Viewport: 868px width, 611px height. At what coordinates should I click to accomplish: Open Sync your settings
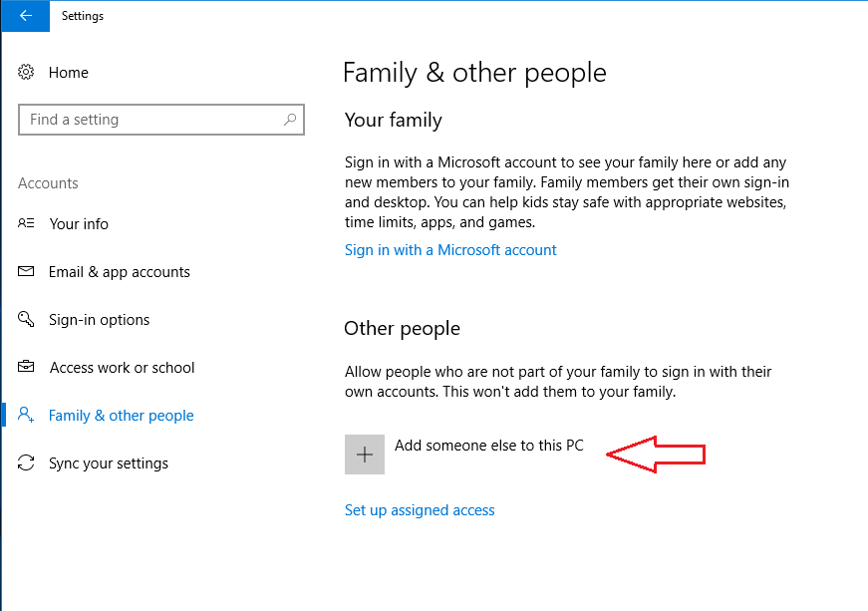click(109, 463)
